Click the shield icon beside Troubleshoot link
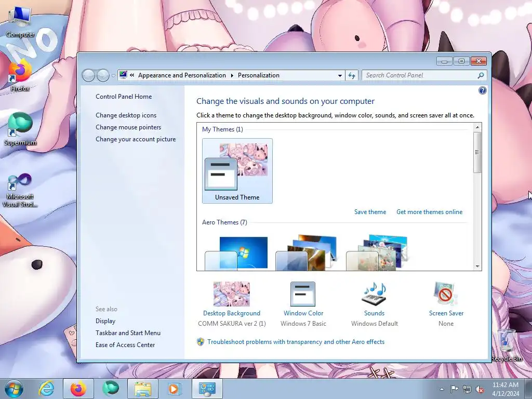 coord(201,342)
